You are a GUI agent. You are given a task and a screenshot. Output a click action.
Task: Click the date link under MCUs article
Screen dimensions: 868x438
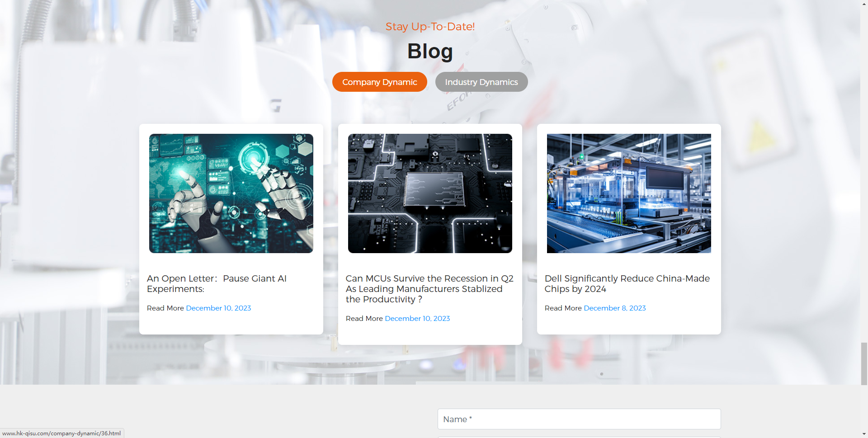[417, 318]
